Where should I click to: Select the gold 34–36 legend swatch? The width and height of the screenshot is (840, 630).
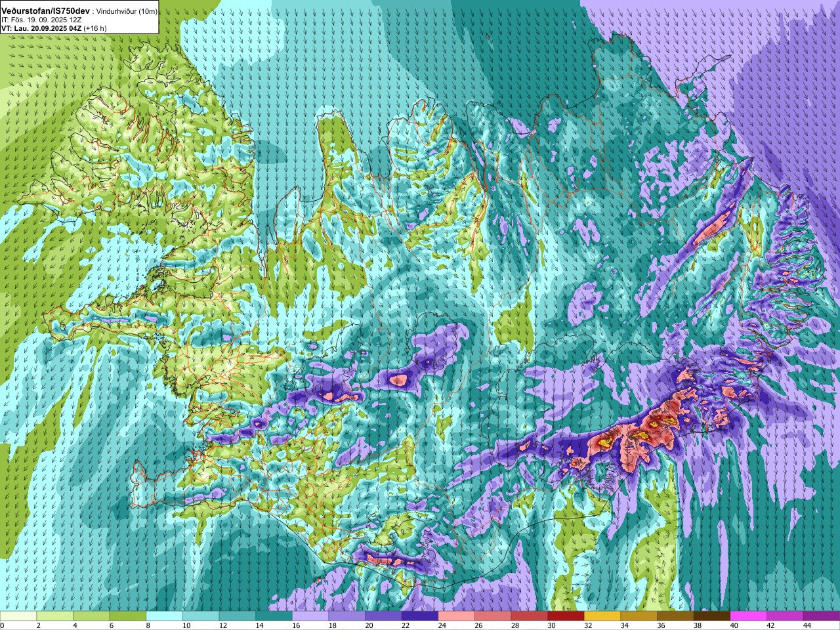639,616
